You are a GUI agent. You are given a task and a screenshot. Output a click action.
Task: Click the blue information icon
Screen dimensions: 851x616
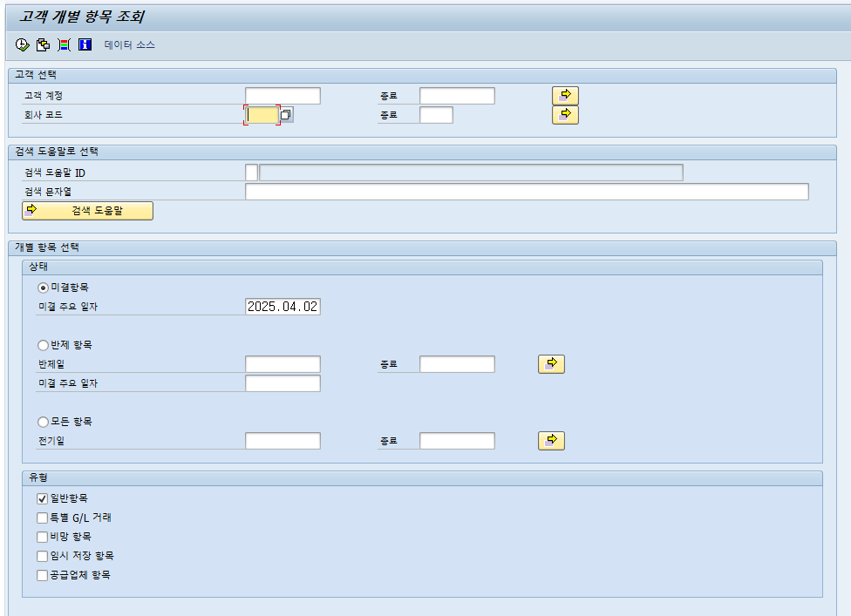coord(85,45)
